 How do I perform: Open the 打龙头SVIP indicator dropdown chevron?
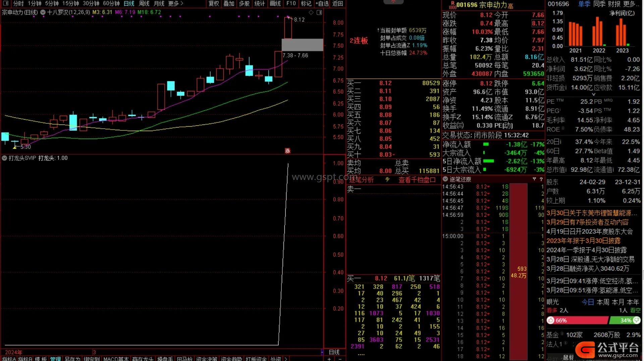(5, 158)
